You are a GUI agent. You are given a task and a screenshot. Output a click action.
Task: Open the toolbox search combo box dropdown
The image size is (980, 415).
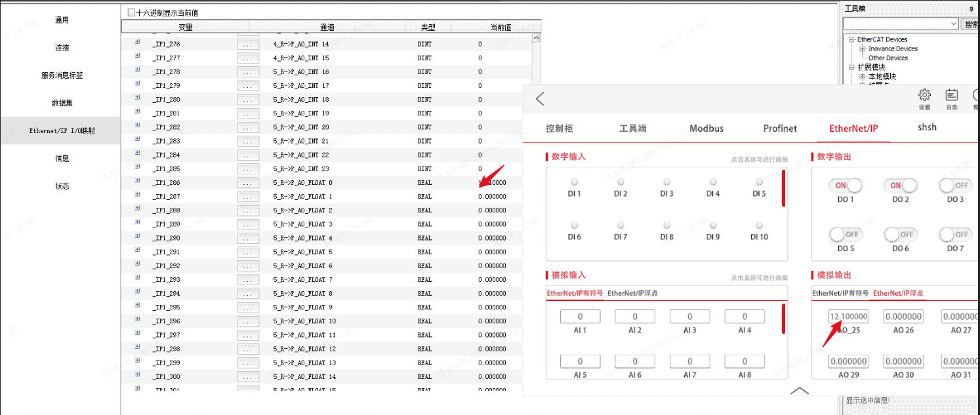[x=954, y=24]
